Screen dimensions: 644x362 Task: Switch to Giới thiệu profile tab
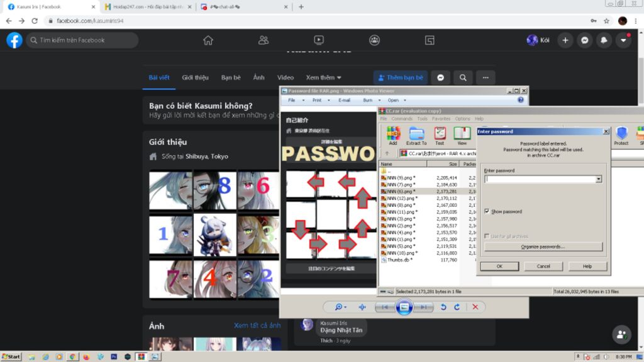[x=195, y=77]
